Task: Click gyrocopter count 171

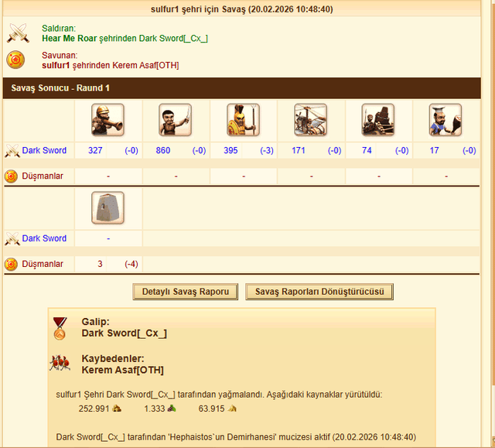Action: tap(299, 150)
